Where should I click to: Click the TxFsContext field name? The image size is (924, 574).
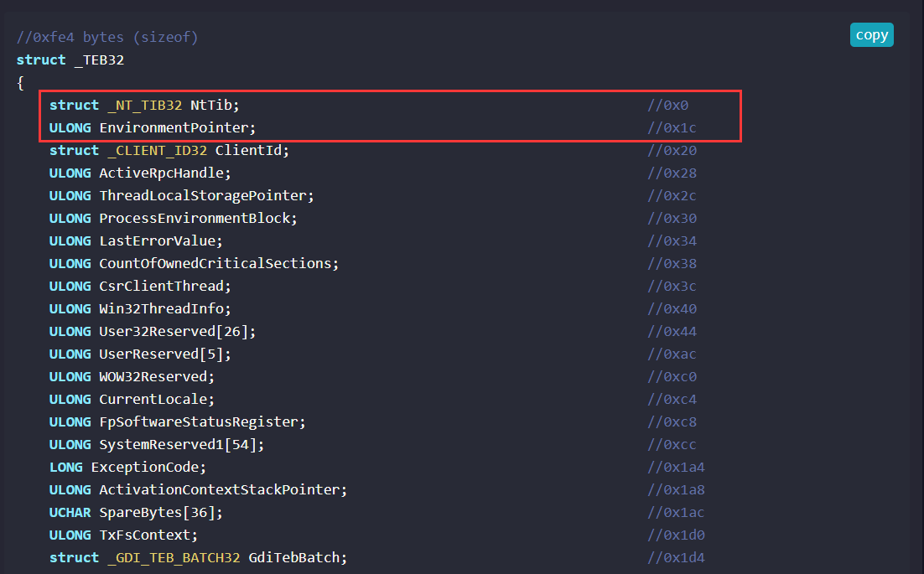pos(148,535)
